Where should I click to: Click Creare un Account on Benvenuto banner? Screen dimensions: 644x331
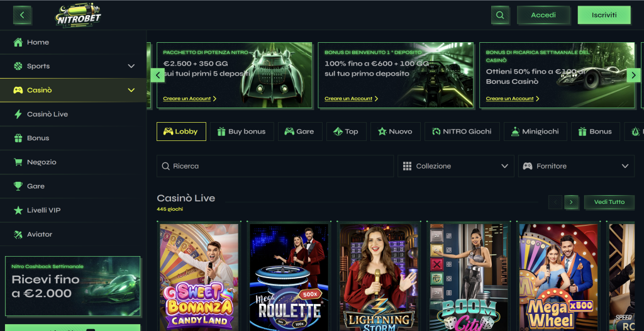(x=351, y=99)
